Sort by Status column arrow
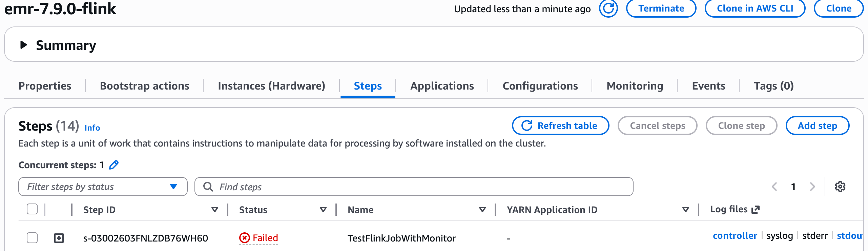This screenshot has width=868, height=251. pos(323,210)
